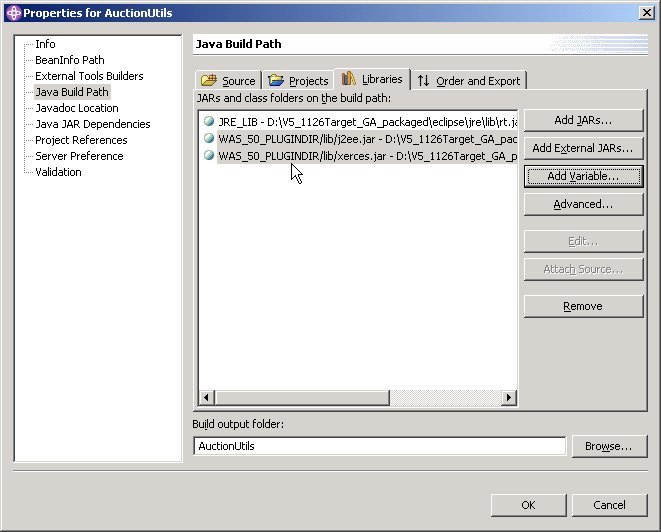Select Server Preference item

tap(79, 156)
